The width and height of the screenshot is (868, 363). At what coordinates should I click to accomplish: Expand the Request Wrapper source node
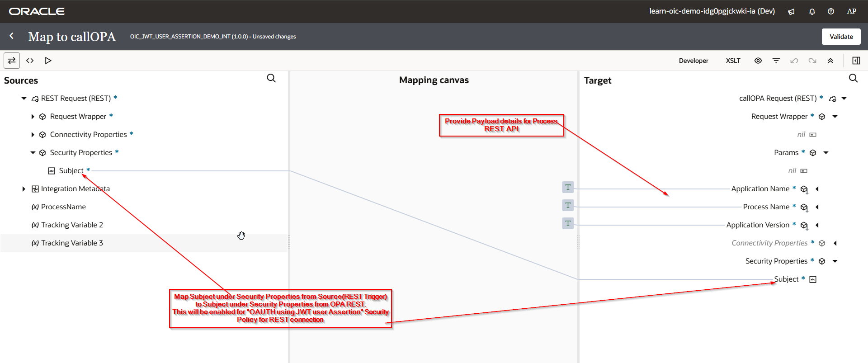[x=33, y=117]
